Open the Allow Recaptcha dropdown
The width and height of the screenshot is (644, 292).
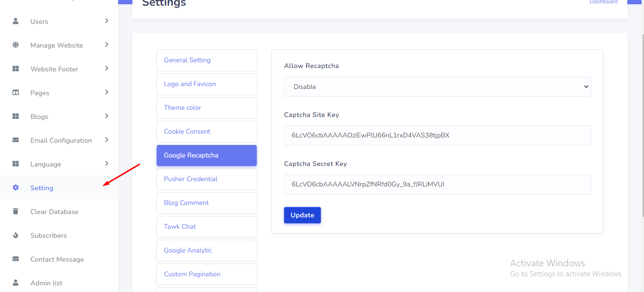coord(437,87)
